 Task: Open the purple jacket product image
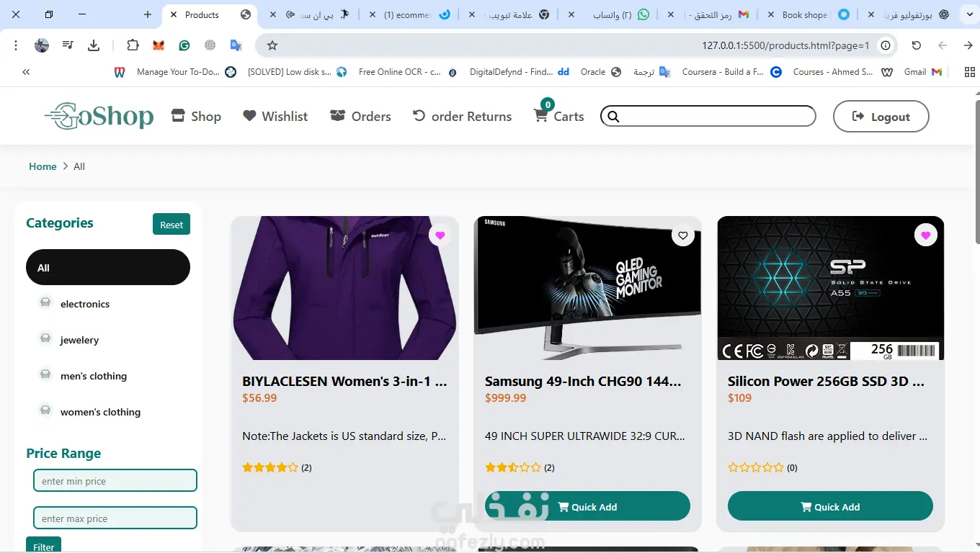pos(344,288)
